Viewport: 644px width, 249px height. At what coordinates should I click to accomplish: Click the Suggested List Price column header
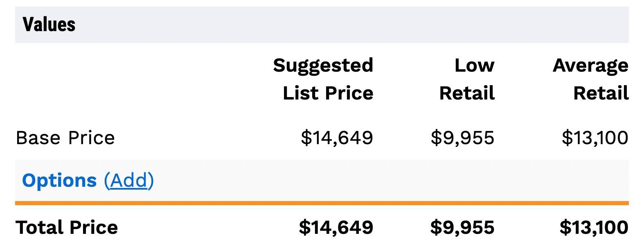tap(323, 79)
